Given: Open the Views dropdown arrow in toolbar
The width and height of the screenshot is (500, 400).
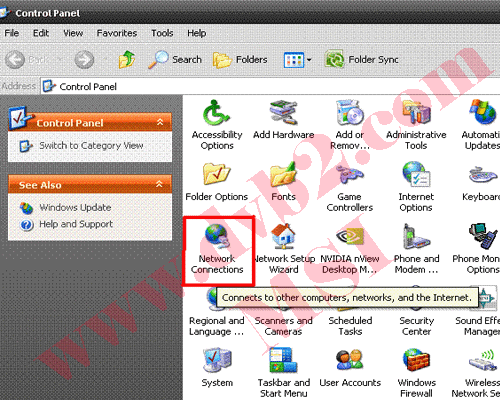Looking at the screenshot, I should pyautogui.click(x=309, y=60).
